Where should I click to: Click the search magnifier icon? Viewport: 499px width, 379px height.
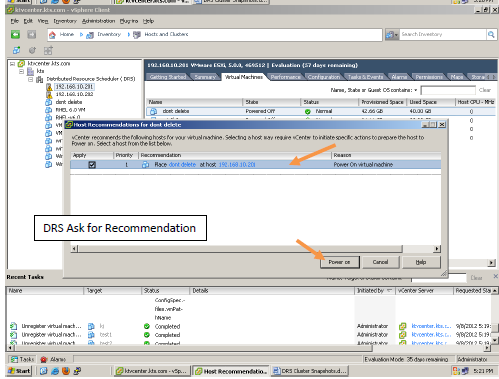click(x=491, y=34)
